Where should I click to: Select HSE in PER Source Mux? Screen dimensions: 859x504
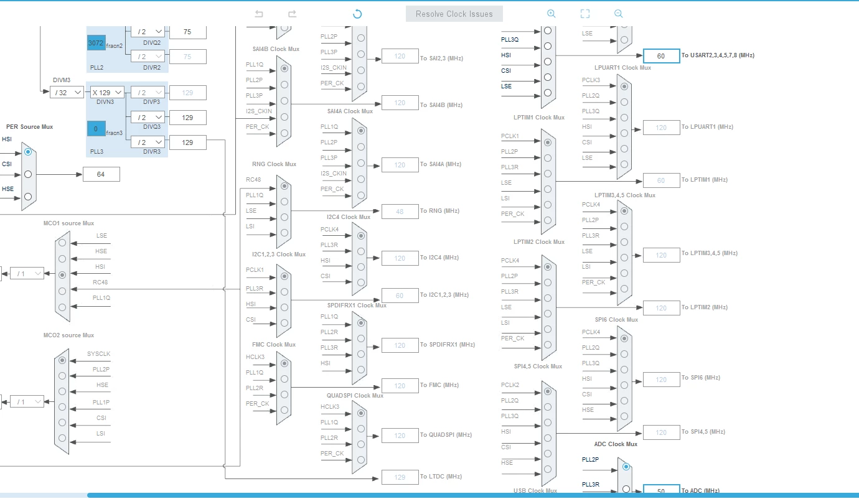pos(27,197)
